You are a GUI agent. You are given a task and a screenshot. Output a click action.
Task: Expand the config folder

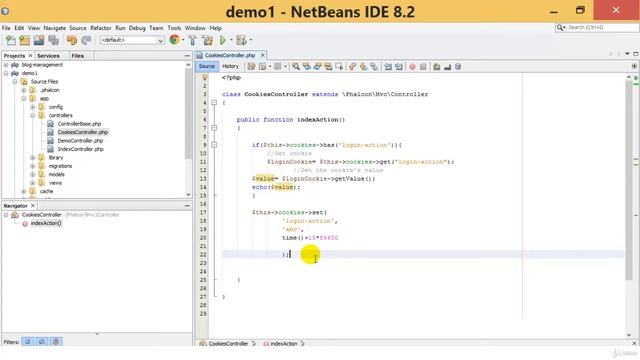33,107
